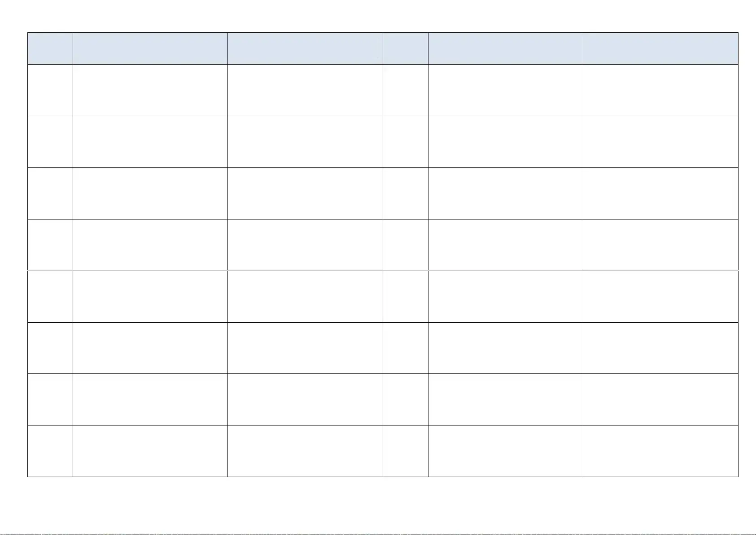
Task: Click the second blue header cell
Action: 150,48
